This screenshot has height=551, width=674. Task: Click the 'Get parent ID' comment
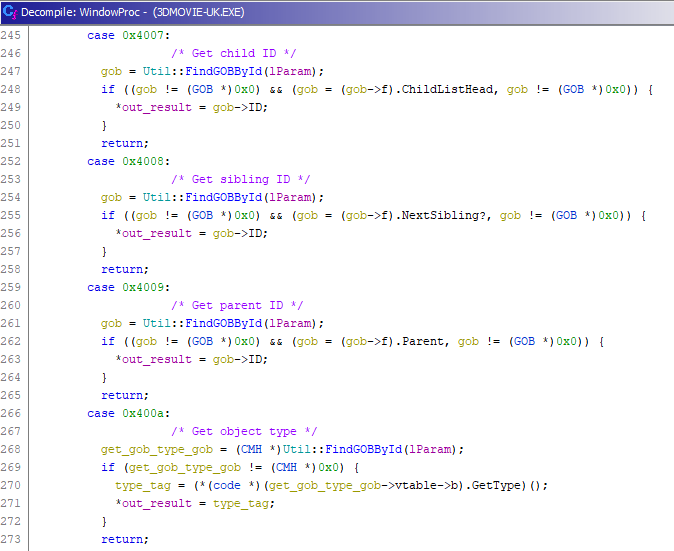point(237,305)
